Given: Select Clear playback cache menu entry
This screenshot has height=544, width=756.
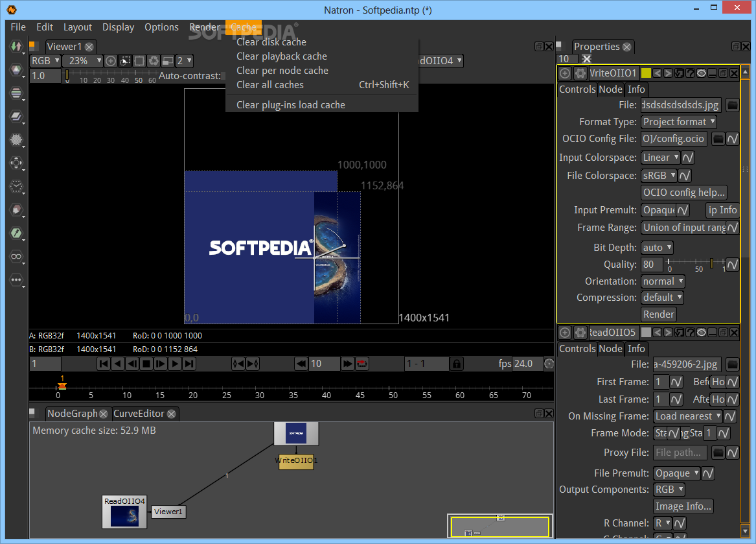Looking at the screenshot, I should (321, 56).
